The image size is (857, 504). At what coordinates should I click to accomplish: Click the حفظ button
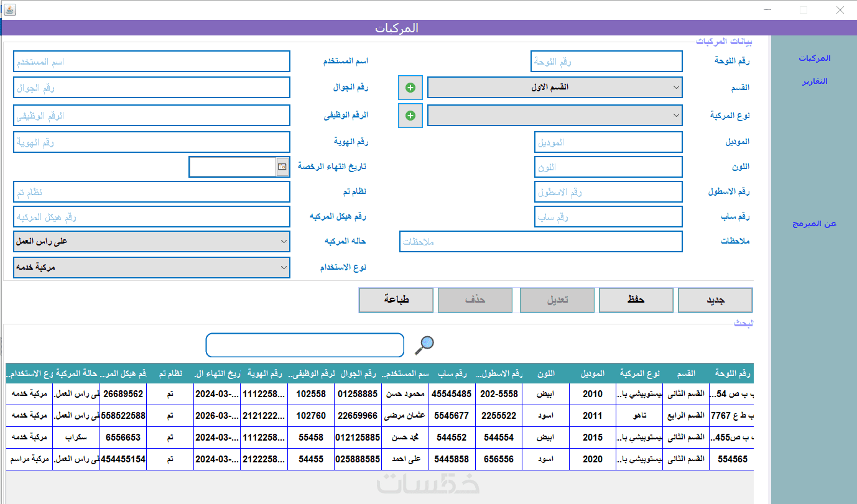636,300
